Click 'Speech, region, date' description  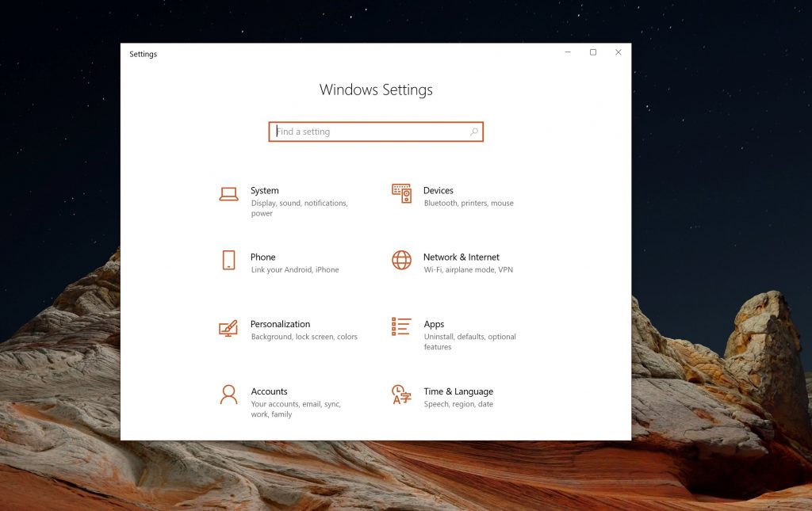458,405
